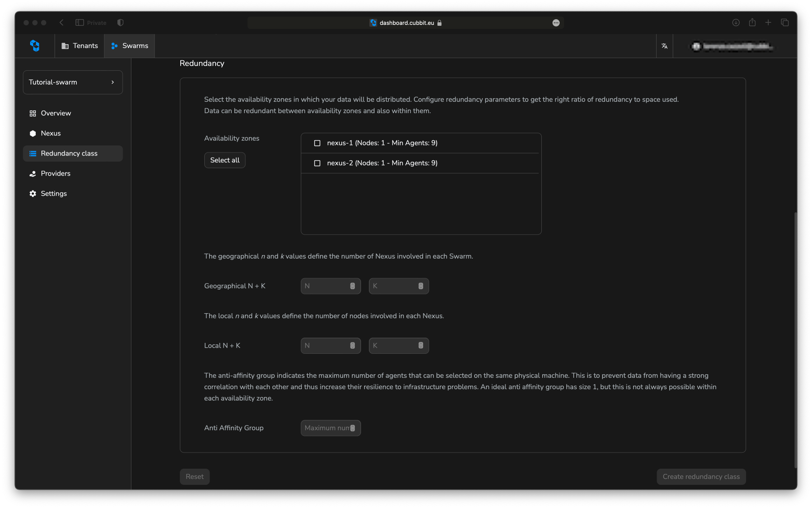Viewport: 812px width, 508px height.
Task: Check the nexus-1 availability zone
Action: point(317,143)
